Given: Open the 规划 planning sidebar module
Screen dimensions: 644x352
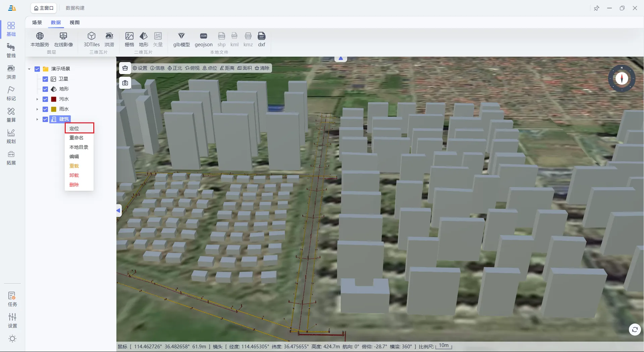Looking at the screenshot, I should 11,136.
